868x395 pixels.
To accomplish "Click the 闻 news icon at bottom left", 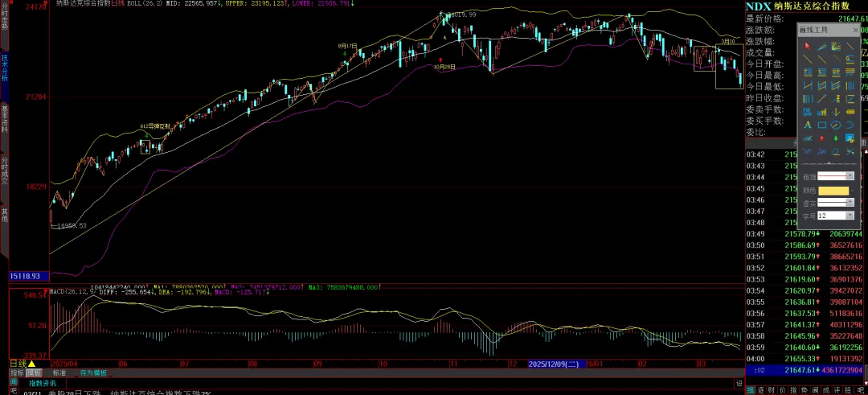I will 14,383.
